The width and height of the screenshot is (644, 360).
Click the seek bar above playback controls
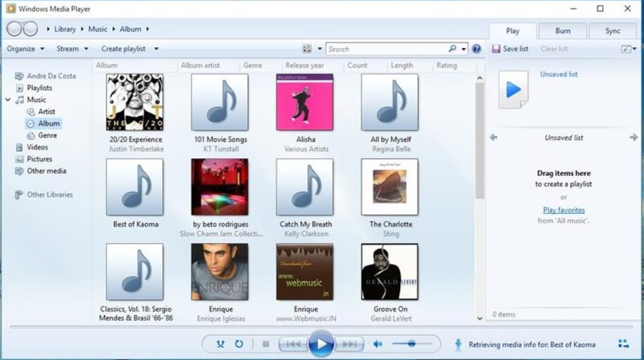[x=322, y=327]
